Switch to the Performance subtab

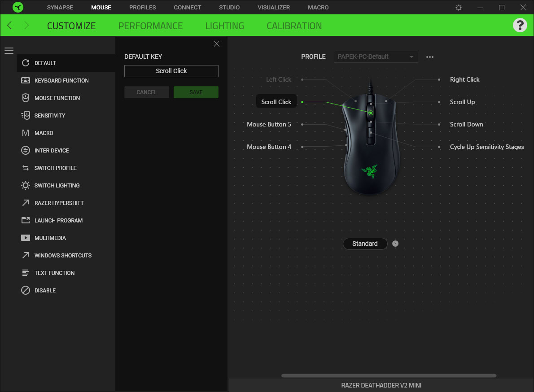pyautogui.click(x=150, y=26)
